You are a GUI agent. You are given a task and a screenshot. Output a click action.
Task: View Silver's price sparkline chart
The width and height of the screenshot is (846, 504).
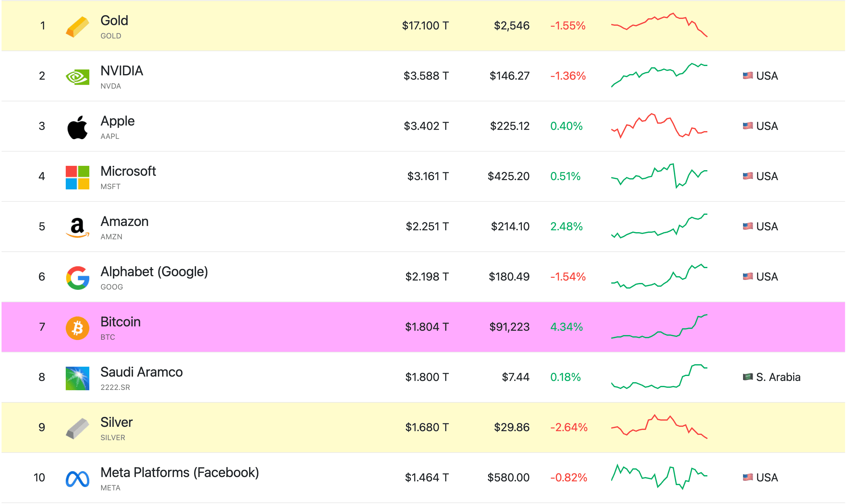point(659,427)
